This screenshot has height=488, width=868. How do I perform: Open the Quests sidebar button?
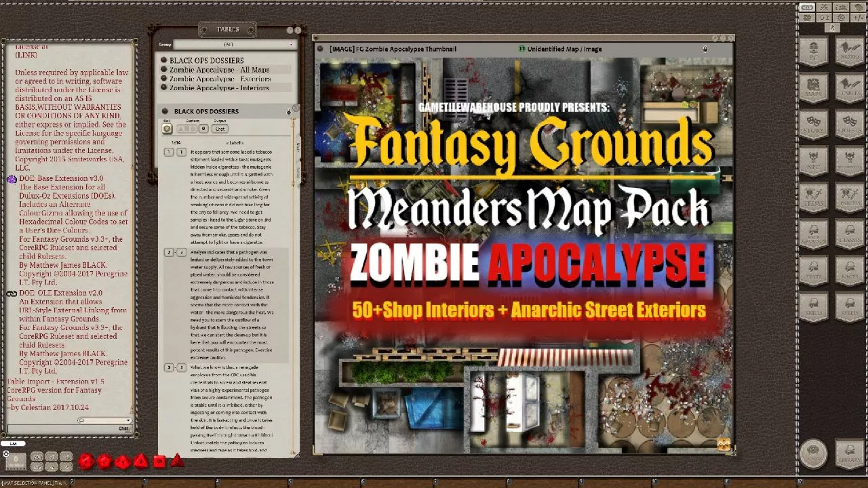[848, 125]
